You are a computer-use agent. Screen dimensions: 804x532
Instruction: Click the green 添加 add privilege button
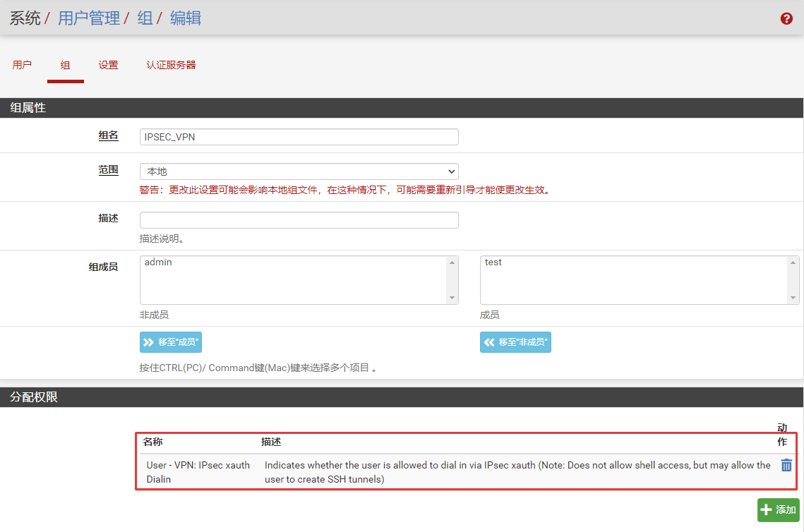point(778,510)
